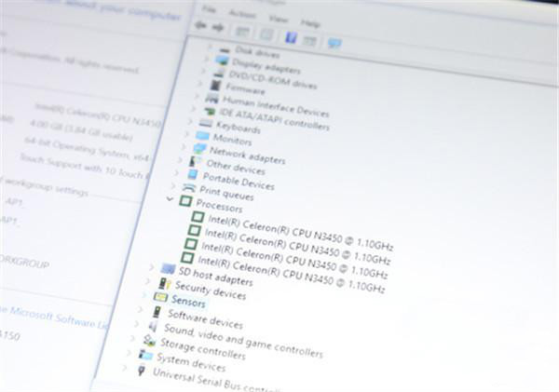Image resolution: width=559 pixels, height=392 pixels.
Task: Select the Other devices icon
Action: point(195,161)
